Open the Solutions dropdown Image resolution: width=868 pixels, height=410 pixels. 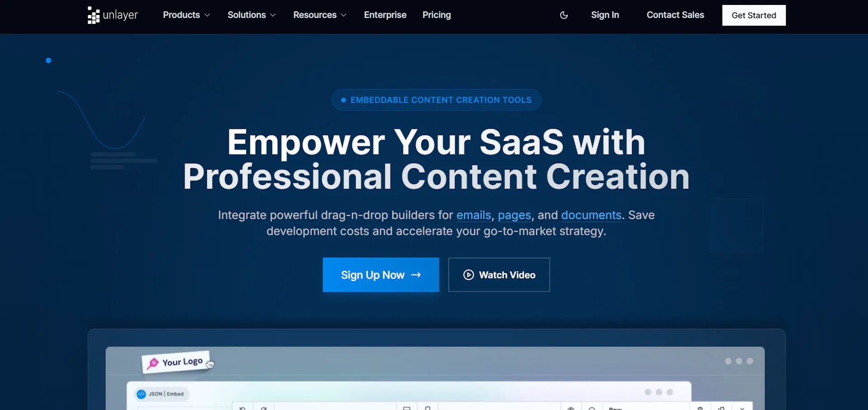click(x=251, y=15)
